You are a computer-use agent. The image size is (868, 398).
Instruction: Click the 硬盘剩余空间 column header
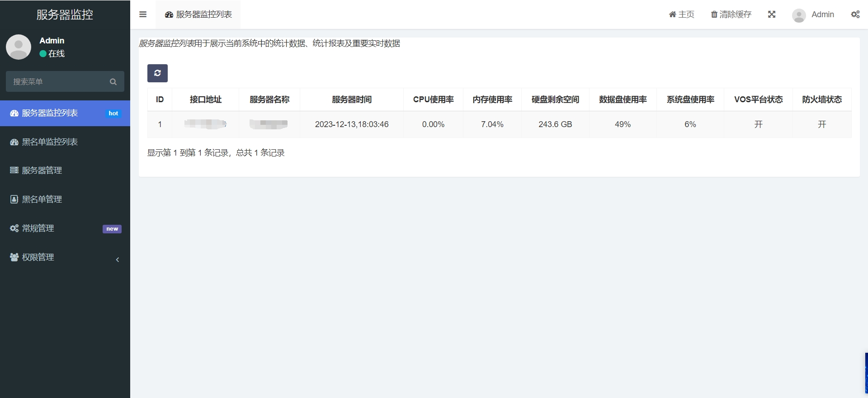point(555,99)
